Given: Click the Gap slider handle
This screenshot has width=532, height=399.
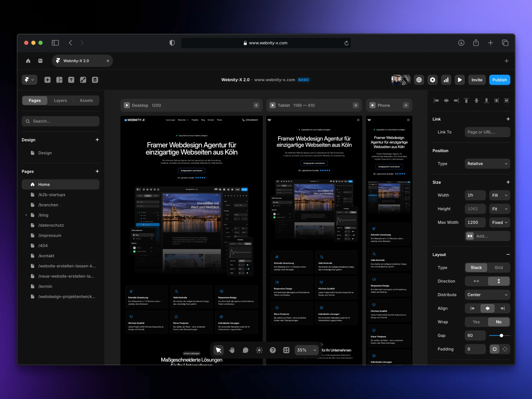Looking at the screenshot, I should (501, 335).
